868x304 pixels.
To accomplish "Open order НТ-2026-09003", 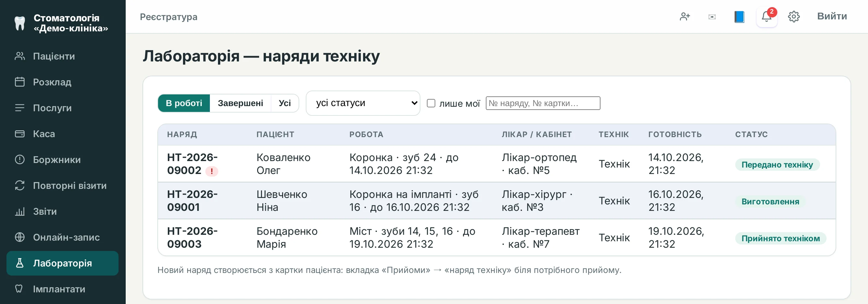I will [192, 237].
